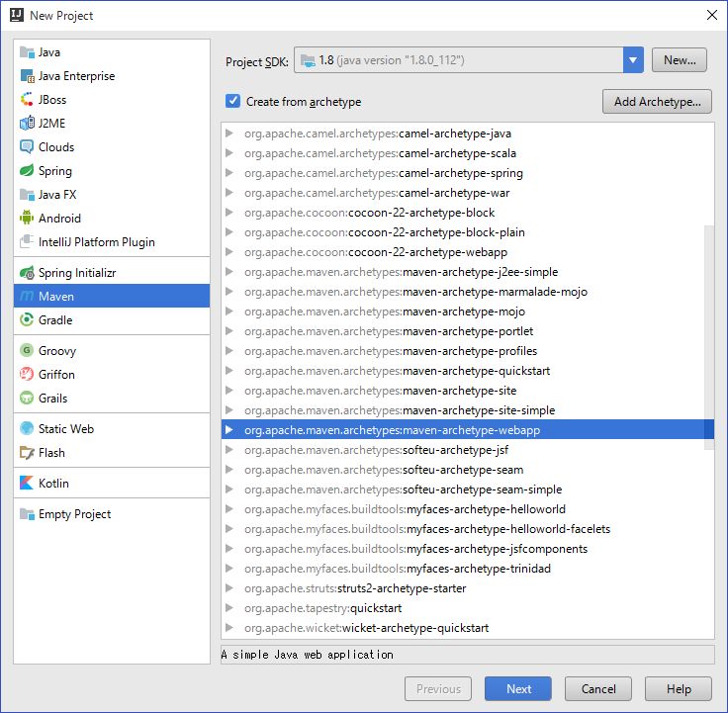Select org.apache.tapestry:quickstart archetype
Screen dimensions: 728x713
pos(468,608)
